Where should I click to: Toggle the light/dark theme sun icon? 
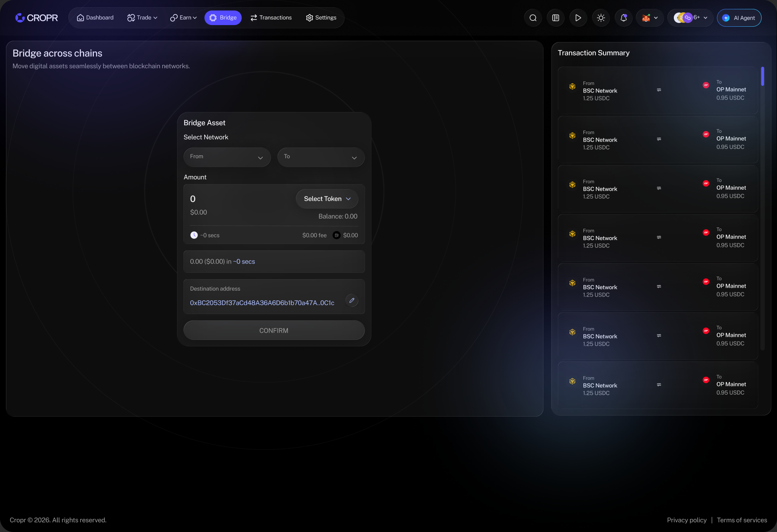click(x=601, y=18)
